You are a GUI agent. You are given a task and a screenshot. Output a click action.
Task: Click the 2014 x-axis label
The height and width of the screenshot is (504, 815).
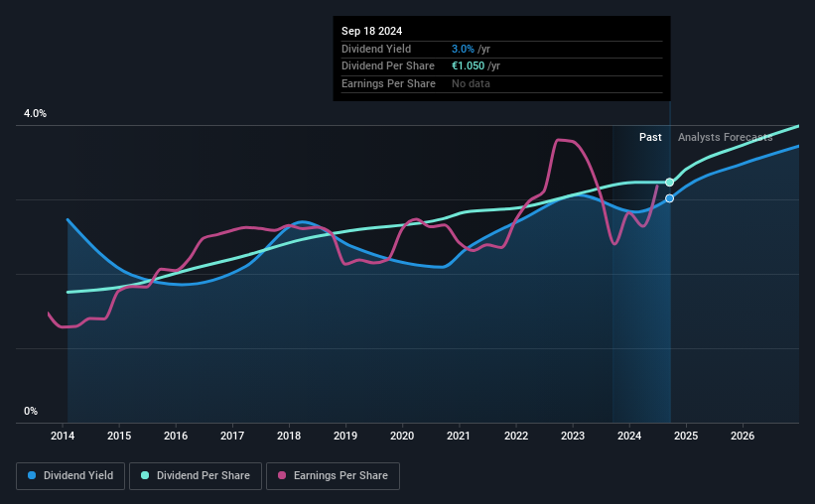(x=63, y=436)
